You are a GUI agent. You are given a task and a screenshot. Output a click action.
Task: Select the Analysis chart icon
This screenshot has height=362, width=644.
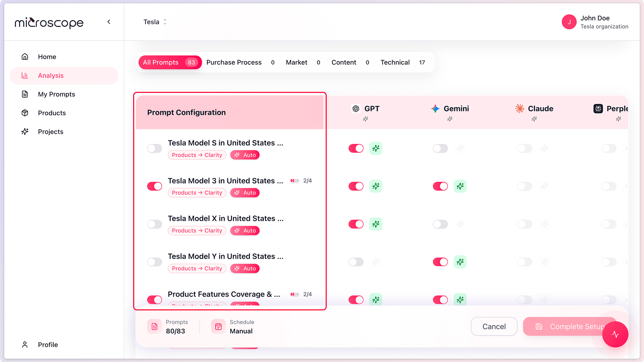point(25,75)
